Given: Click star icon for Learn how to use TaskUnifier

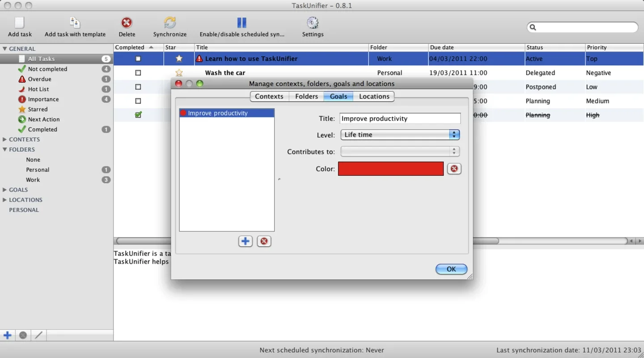Looking at the screenshot, I should [179, 59].
